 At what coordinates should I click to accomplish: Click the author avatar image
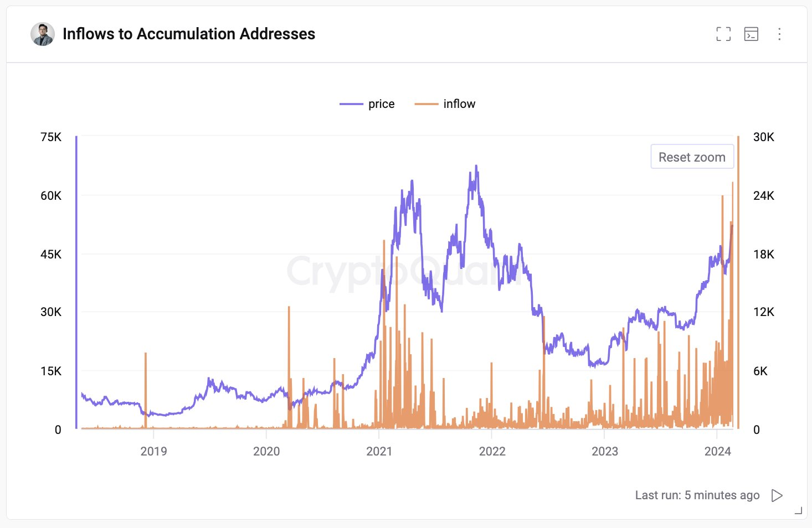point(40,34)
